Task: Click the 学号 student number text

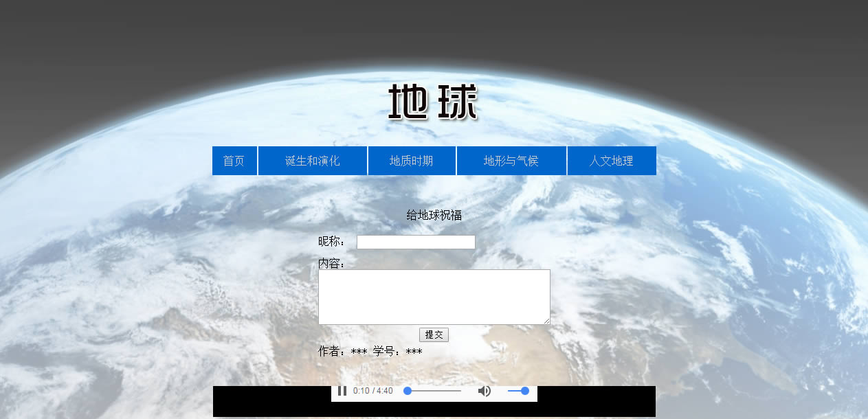Action: tap(398, 352)
